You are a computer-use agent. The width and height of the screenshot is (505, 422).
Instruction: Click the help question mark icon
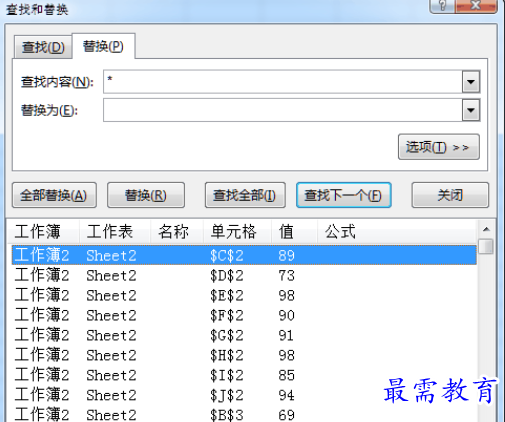click(442, 6)
